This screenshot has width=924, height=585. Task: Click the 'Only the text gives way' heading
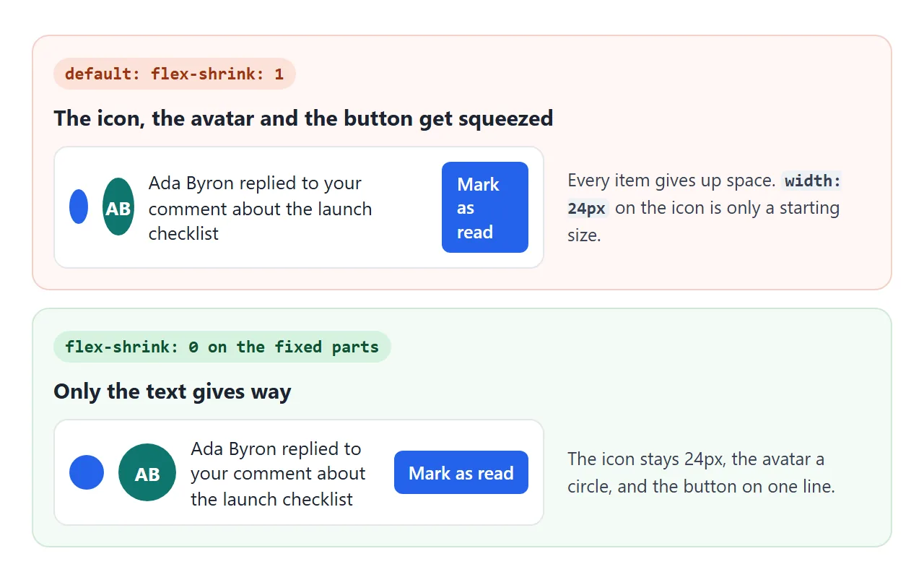point(173,391)
